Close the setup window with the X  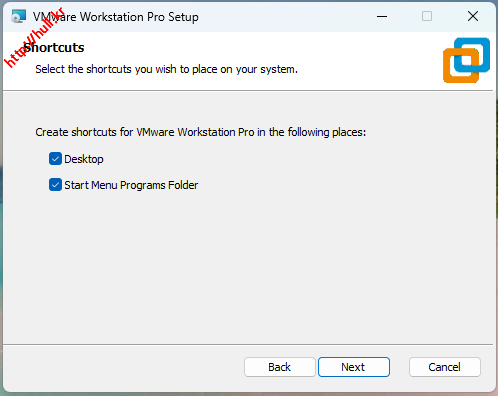click(x=473, y=16)
